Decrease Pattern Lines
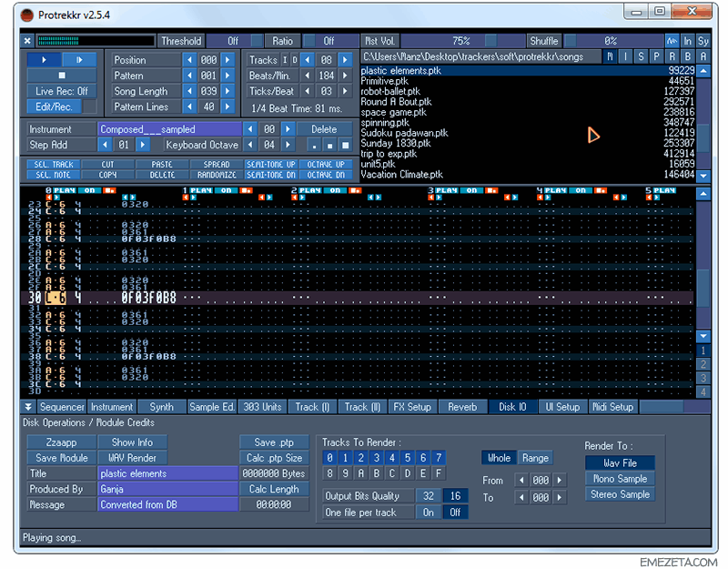This screenshot has height=569, width=728. tap(189, 107)
